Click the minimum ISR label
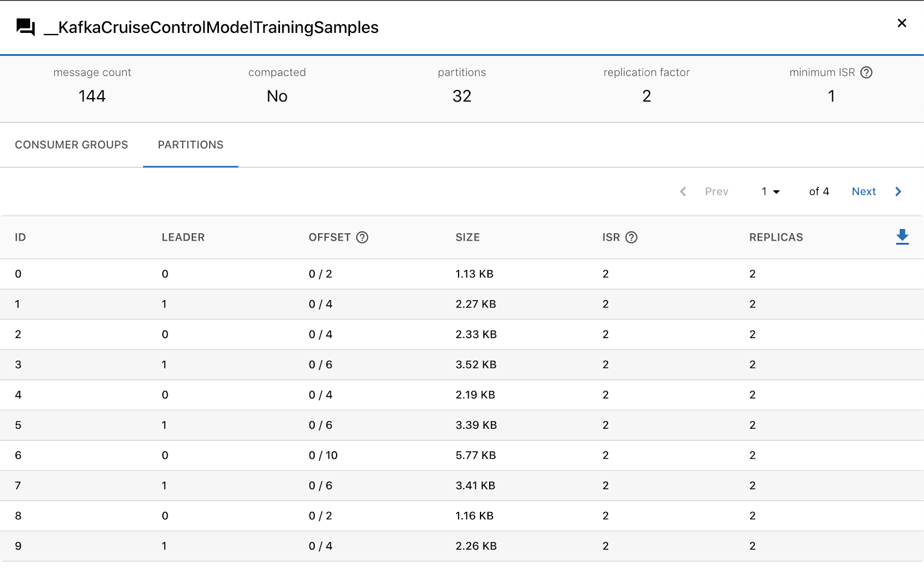 pos(822,73)
